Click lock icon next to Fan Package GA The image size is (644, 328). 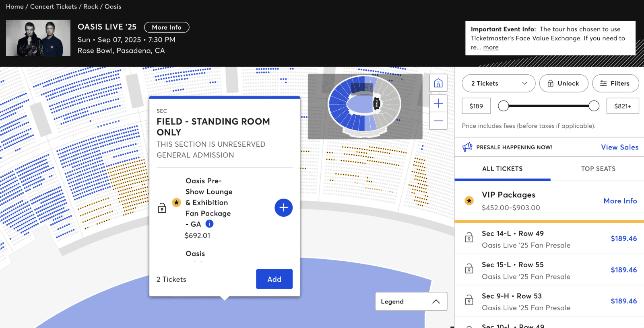(x=162, y=208)
